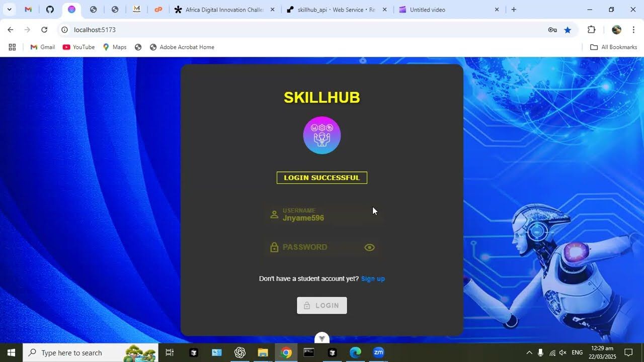The height and width of the screenshot is (362, 644).
Task: Open Task View from the taskbar
Action: click(170, 352)
